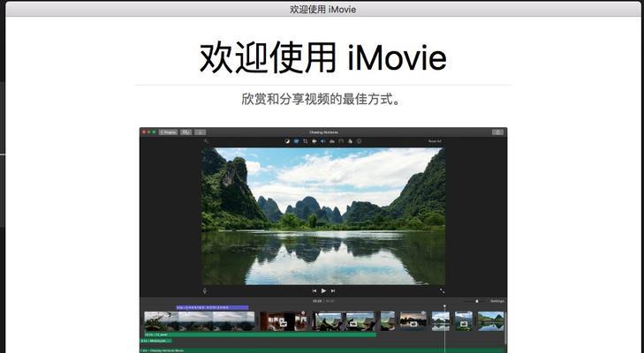Click Reset All in the adjustments bar
644x353 pixels.
[x=435, y=141]
